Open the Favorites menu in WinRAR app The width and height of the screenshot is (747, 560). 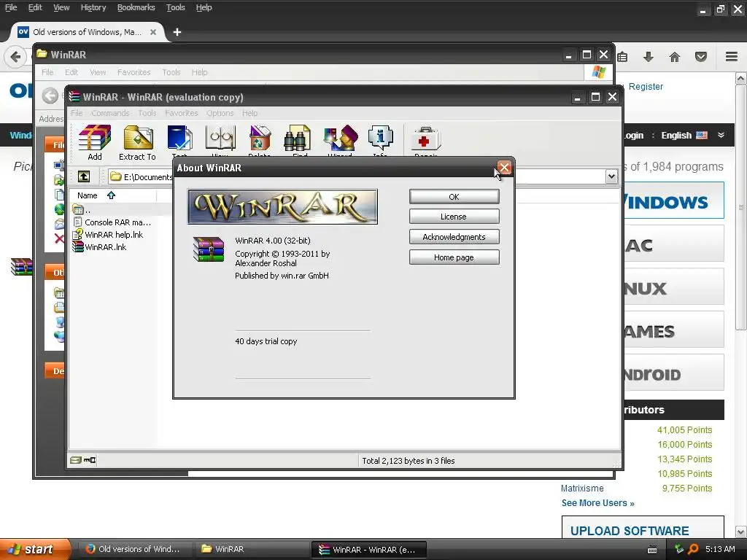click(181, 113)
